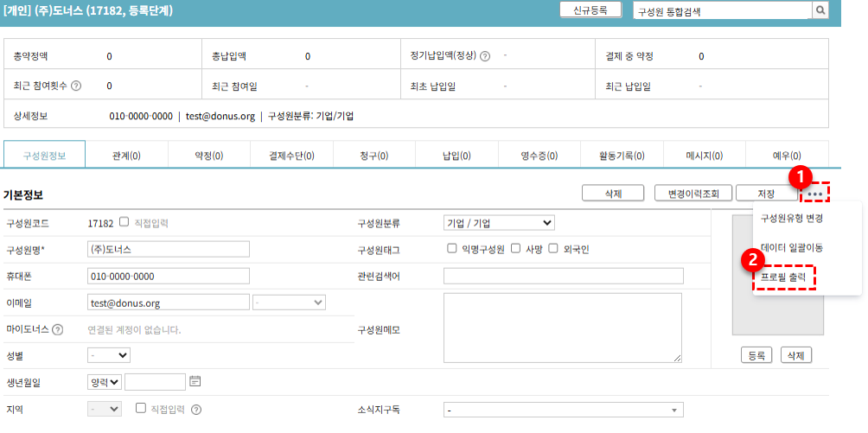Screen dimensions: 868x433
Task: Click the 저장 button
Action: (x=766, y=194)
